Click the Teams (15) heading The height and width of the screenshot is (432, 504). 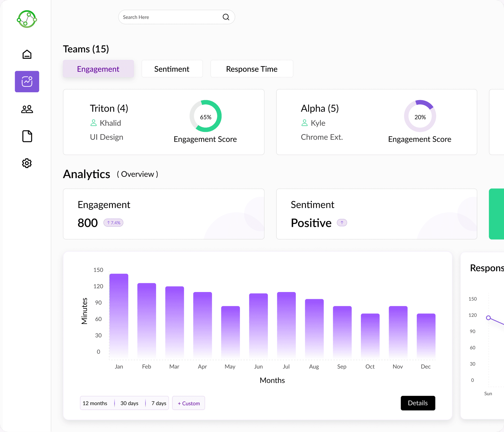[x=86, y=49]
